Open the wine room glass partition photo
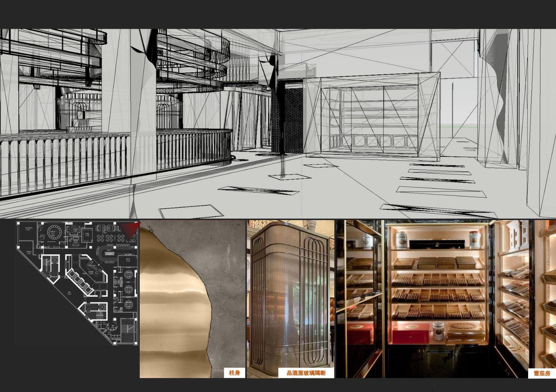This screenshot has width=556, height=392. 291,299
